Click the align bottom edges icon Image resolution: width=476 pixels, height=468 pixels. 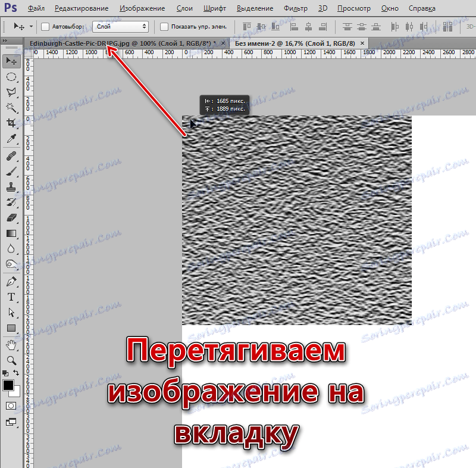(275, 27)
